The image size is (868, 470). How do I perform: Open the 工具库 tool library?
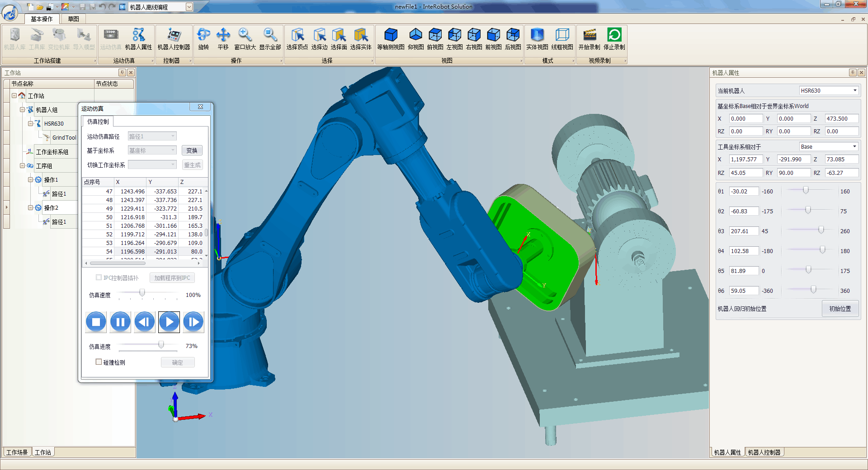point(37,39)
